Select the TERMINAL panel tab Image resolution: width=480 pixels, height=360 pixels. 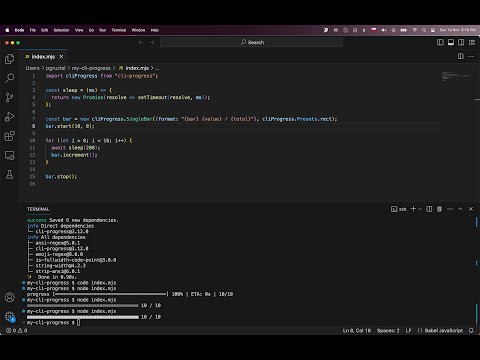[x=38, y=209]
